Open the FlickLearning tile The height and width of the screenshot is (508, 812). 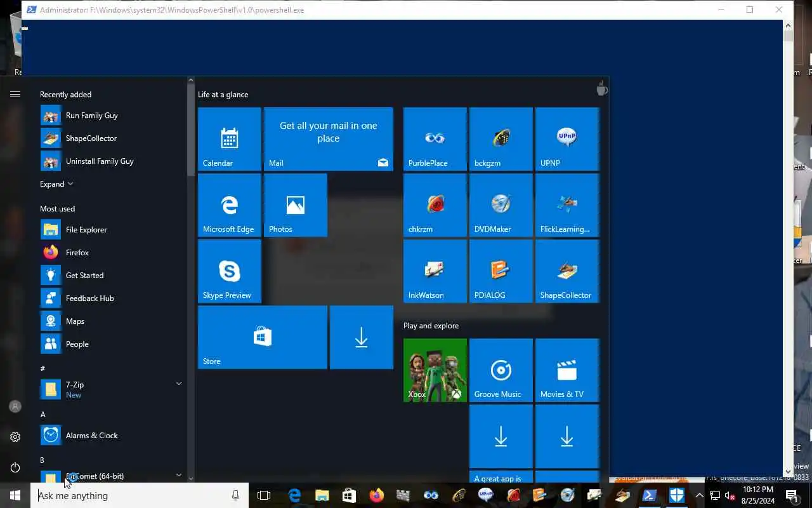tap(567, 205)
